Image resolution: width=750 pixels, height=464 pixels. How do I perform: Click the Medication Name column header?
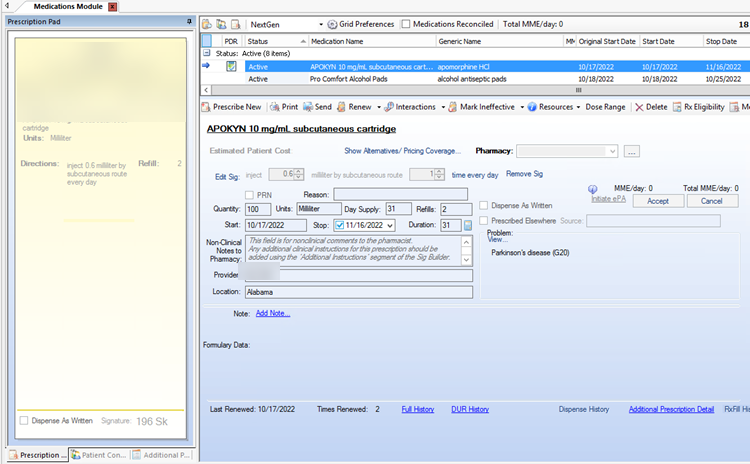pyautogui.click(x=372, y=41)
